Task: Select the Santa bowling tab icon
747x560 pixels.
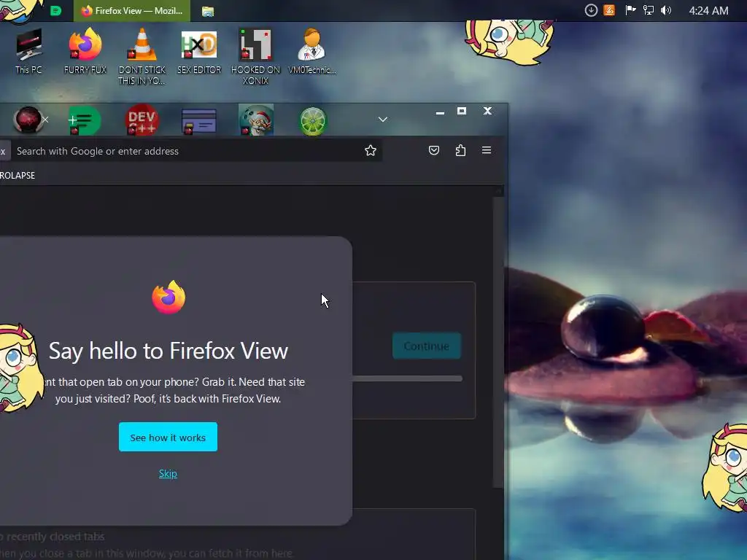Action: (256, 120)
